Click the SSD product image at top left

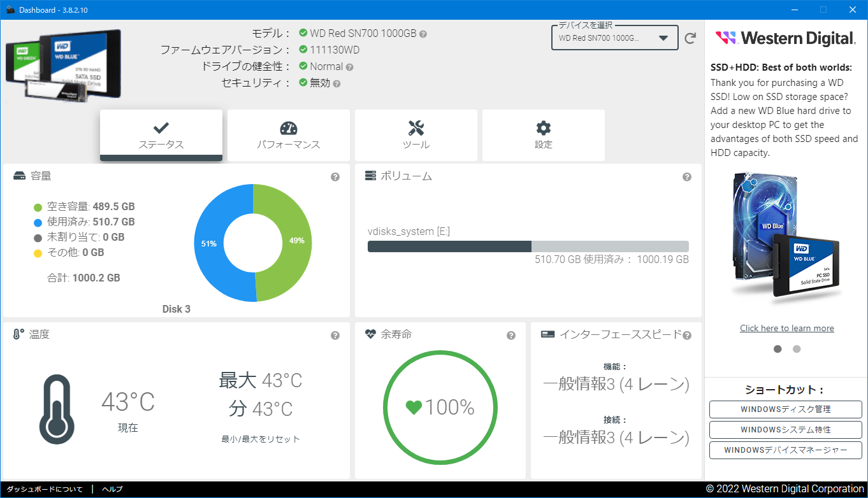62,66
